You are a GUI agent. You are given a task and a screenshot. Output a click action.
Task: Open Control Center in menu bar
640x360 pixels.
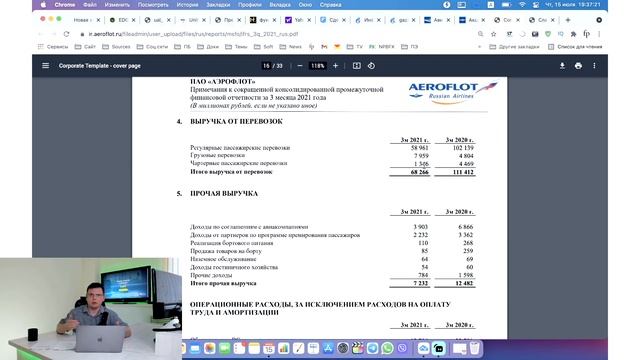(x=536, y=4)
